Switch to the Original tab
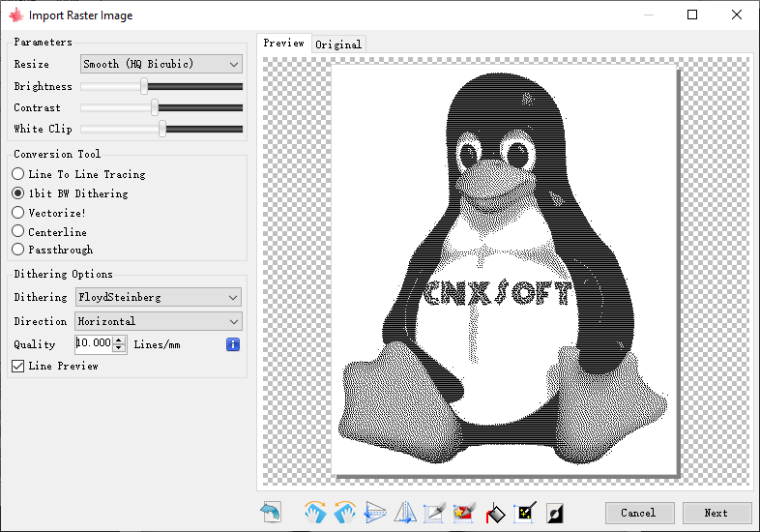Viewport: 760px width, 532px height. (x=338, y=44)
